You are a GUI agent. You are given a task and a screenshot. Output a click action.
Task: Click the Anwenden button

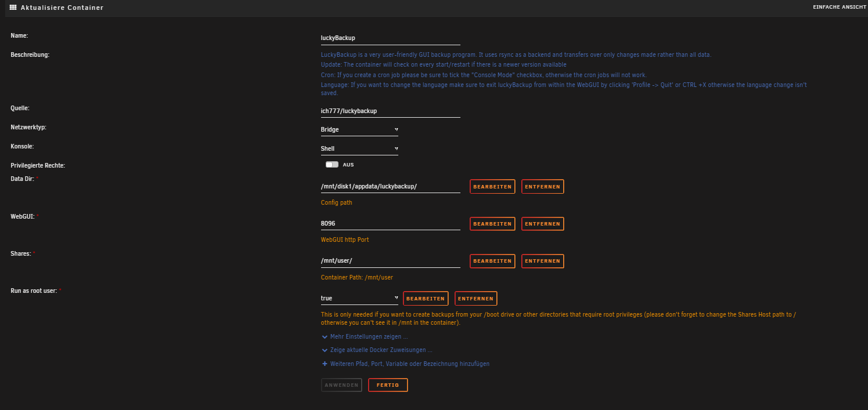341,385
